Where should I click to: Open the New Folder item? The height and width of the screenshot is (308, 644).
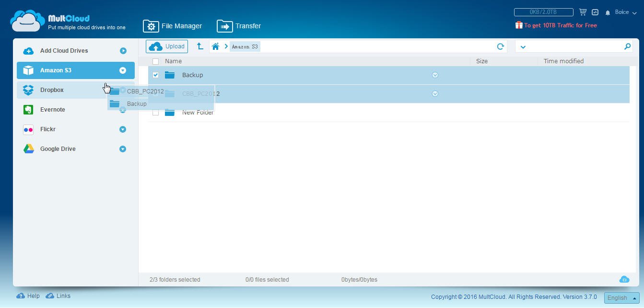pos(198,112)
